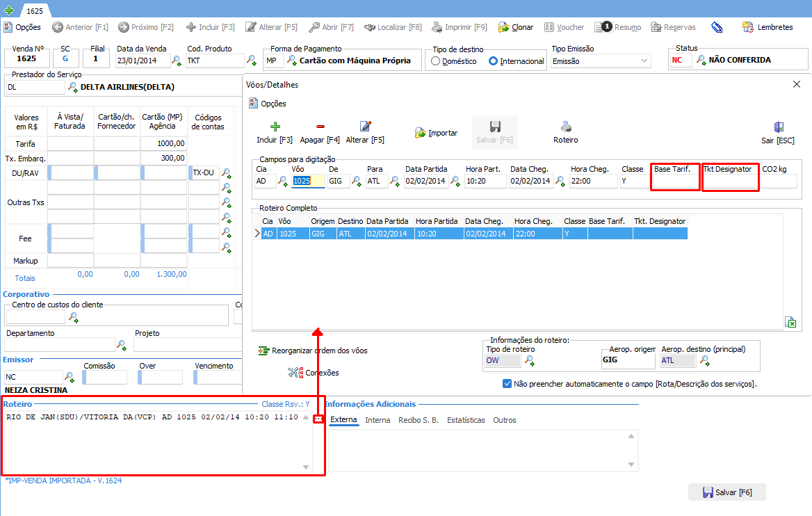Click Importar in Vôos panel
This screenshot has height=516, width=812.
click(x=436, y=133)
